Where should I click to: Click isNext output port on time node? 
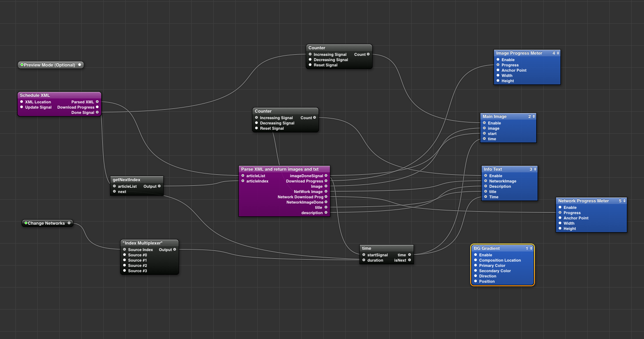[x=410, y=260]
